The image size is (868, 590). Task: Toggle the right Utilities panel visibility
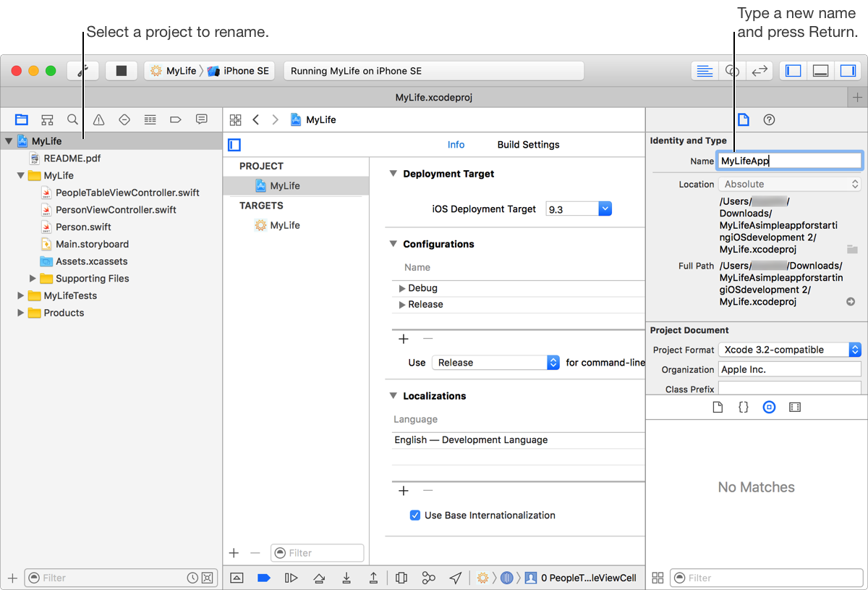click(x=847, y=71)
